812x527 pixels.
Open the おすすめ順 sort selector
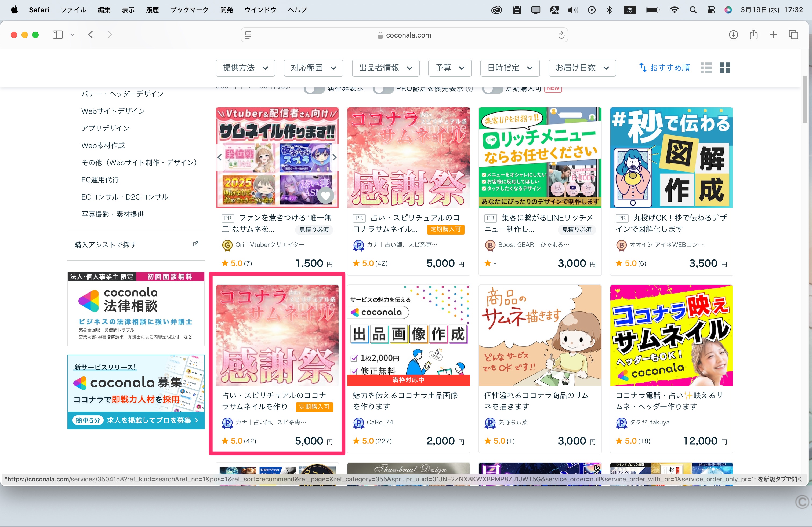coord(664,68)
